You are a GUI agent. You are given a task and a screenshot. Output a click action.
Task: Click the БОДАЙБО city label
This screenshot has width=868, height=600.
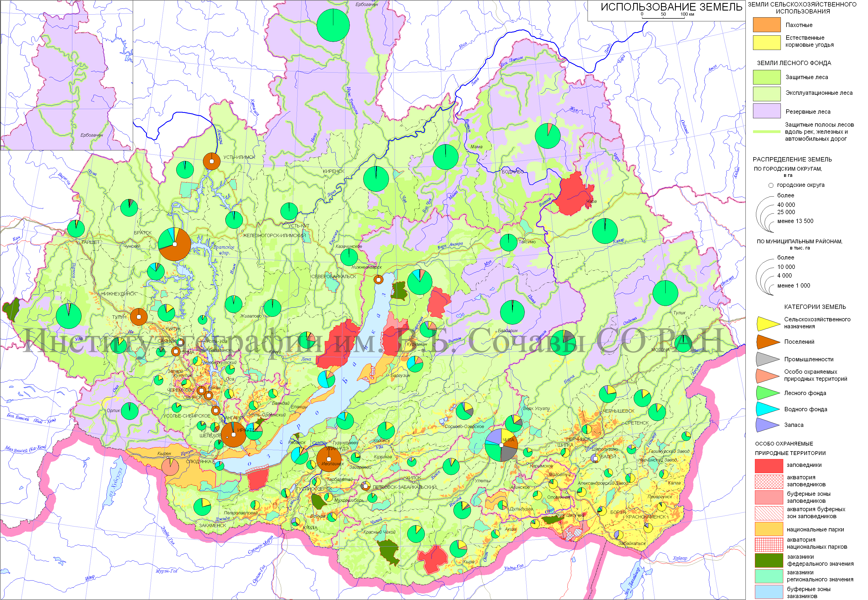513,172
